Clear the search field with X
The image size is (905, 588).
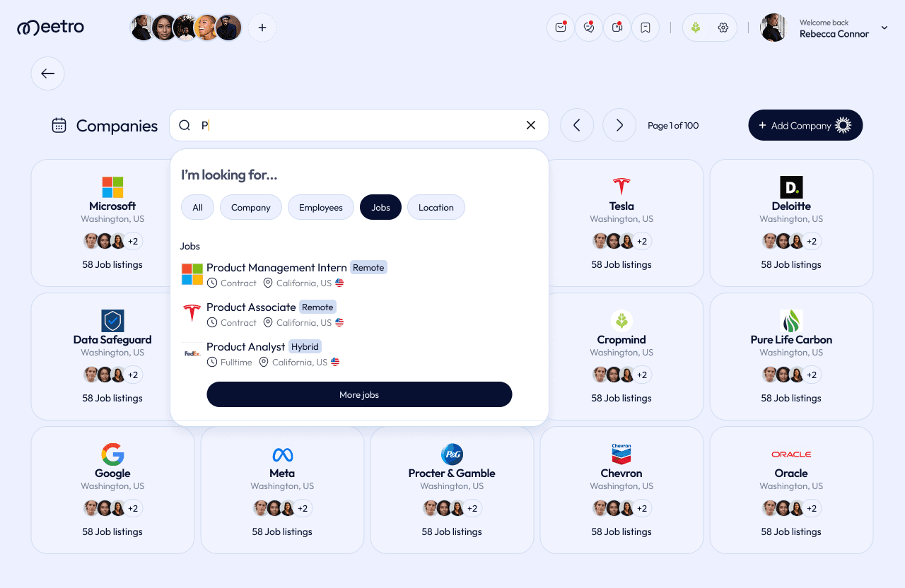(x=531, y=125)
